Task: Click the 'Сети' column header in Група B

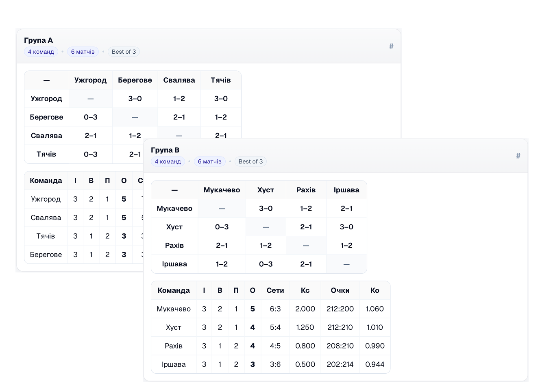Action: (x=275, y=290)
